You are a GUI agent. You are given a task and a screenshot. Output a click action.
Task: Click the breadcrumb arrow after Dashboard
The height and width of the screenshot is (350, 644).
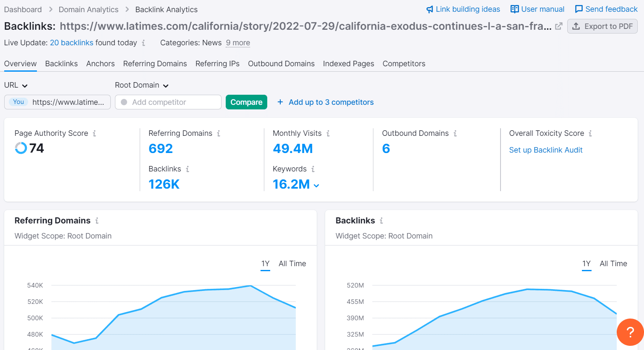coord(50,9)
